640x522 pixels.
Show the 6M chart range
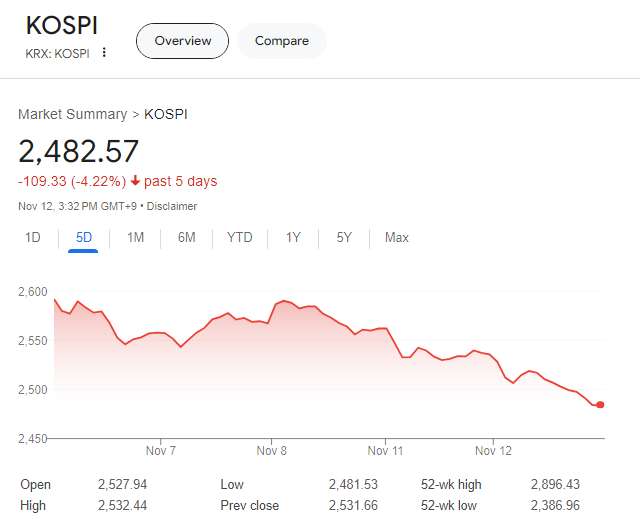187,237
